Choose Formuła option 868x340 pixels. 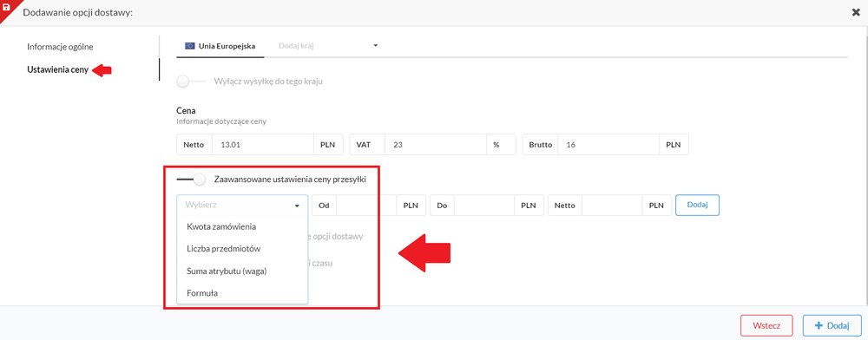coord(202,293)
